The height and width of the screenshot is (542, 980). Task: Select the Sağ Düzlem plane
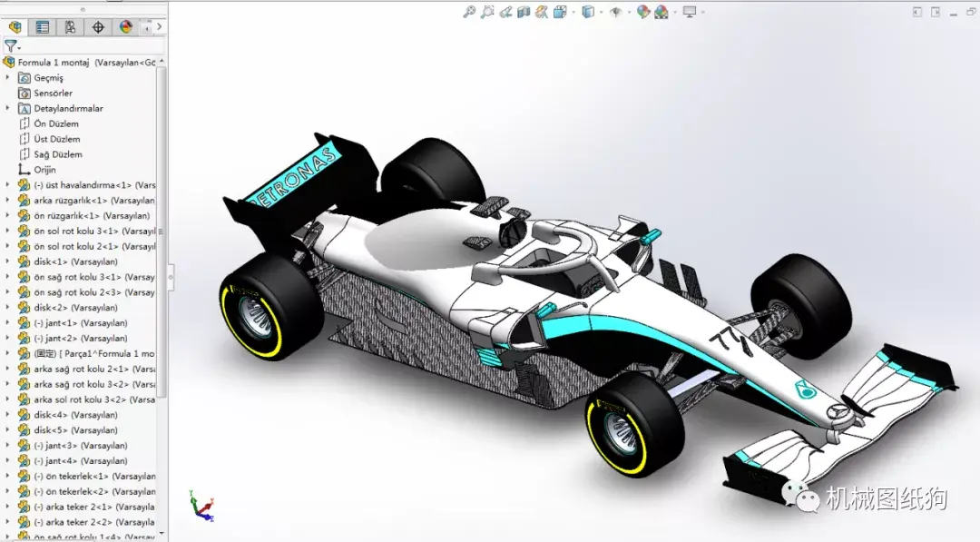pos(50,154)
